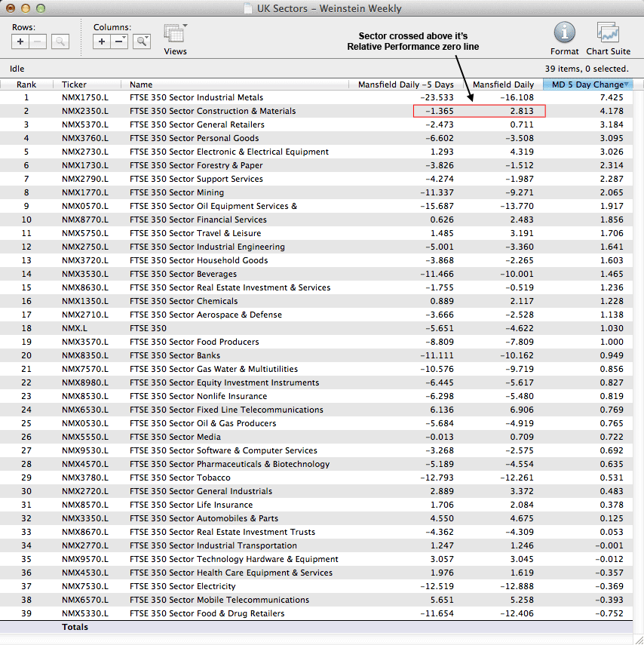Select the FTSE 350 Sector Industrial Metals row
The width and height of the screenshot is (644, 645).
tap(196, 97)
